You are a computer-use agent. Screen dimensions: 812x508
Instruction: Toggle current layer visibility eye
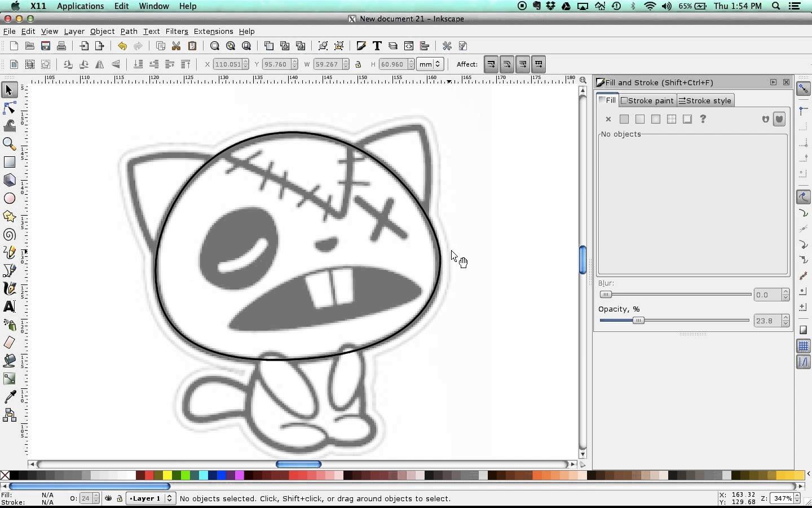[x=108, y=498]
